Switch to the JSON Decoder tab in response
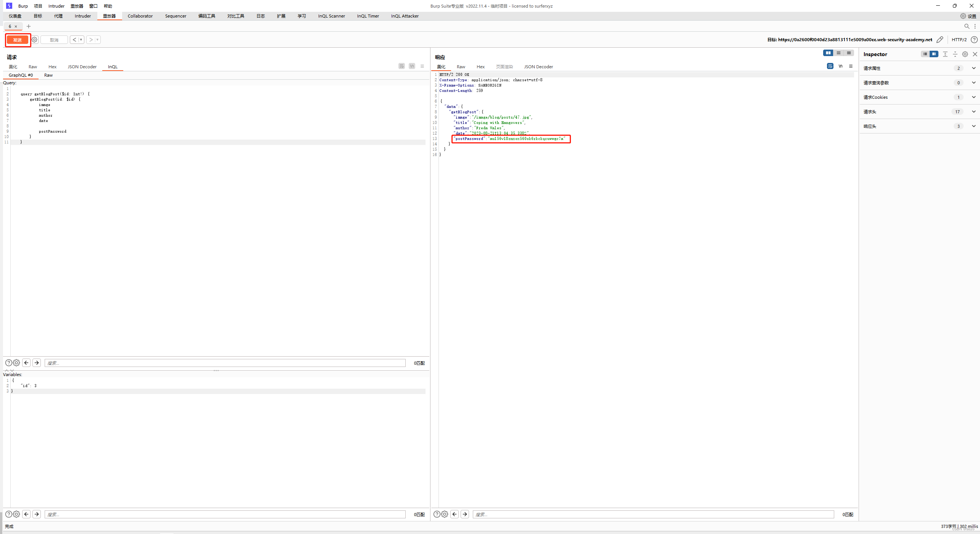The height and width of the screenshot is (534, 980). point(538,66)
